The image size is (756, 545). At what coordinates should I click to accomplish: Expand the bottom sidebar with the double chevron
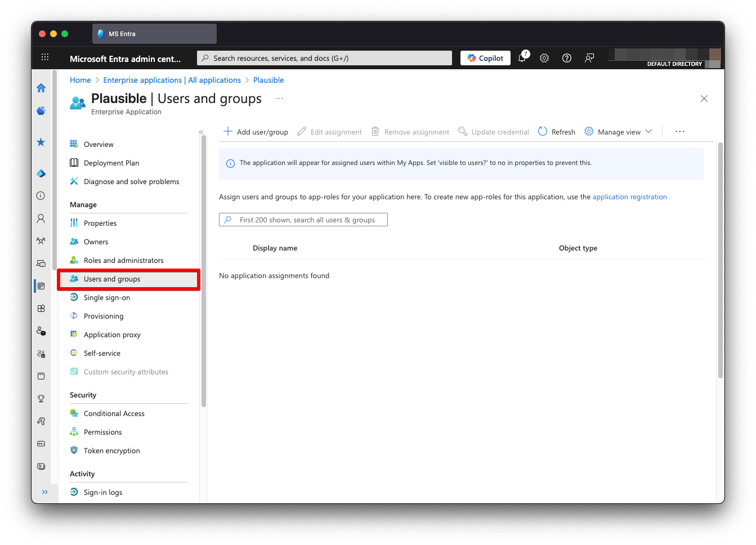[45, 492]
